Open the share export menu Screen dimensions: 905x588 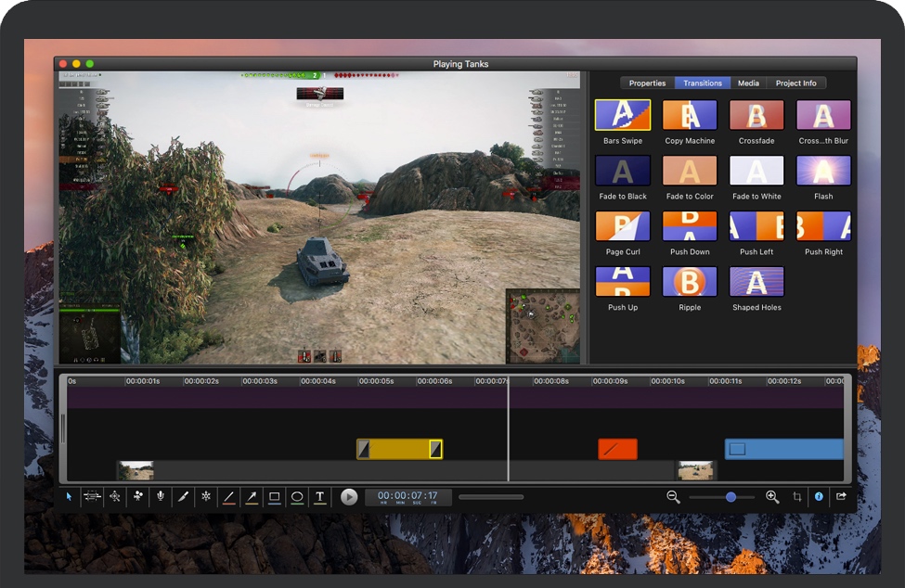[841, 497]
